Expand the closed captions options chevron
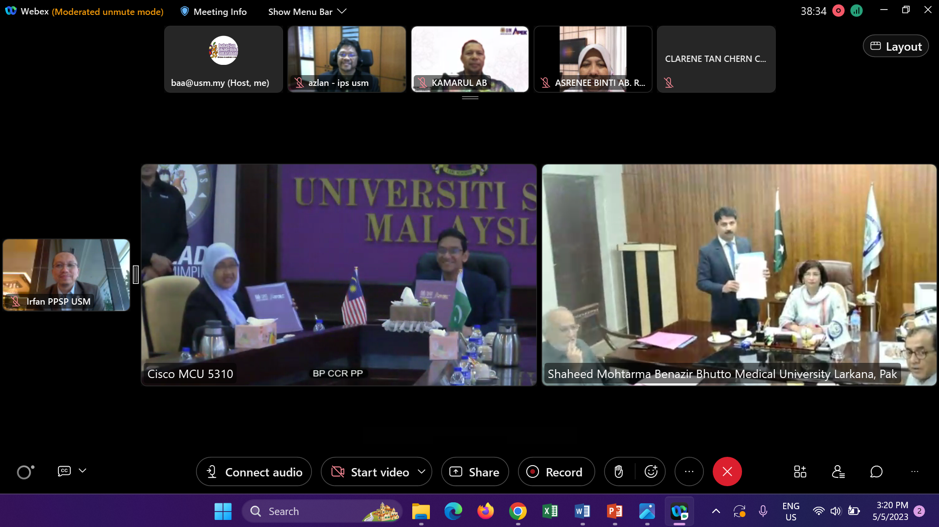The width and height of the screenshot is (939, 527). [83, 471]
